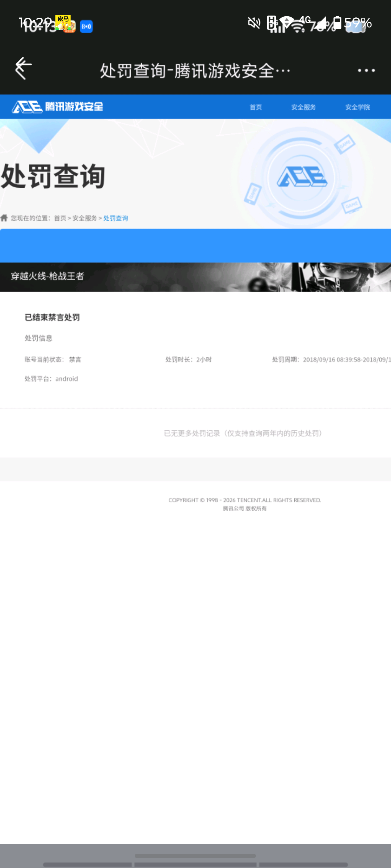This screenshot has width=391, height=868.
Task: Tap the blue broadcast notification icon
Action: click(86, 26)
